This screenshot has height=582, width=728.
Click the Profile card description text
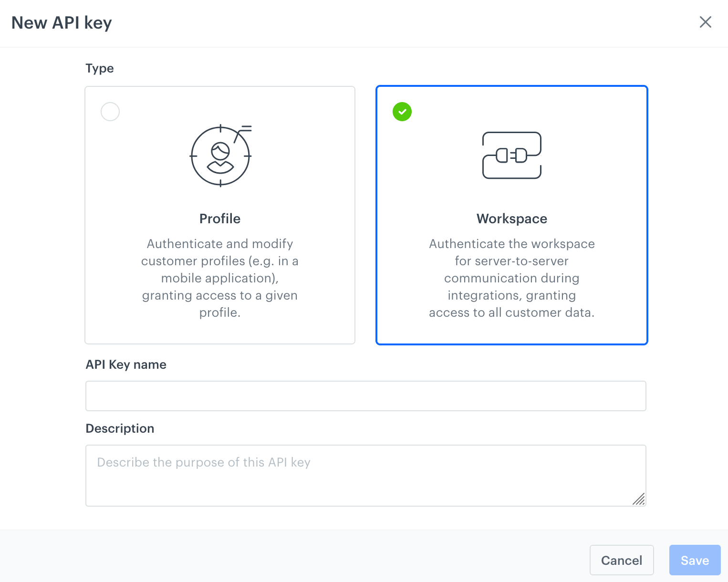click(220, 278)
